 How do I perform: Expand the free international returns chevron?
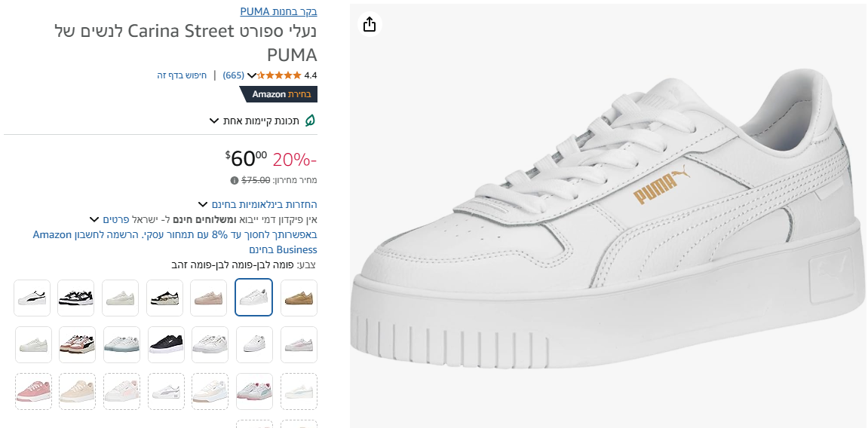tap(203, 204)
